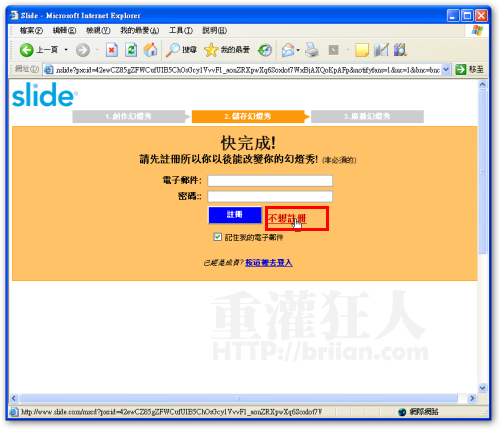This screenshot has height=429, width=500.
Task: Click the green 移至 Go button
Action: coord(469,70)
